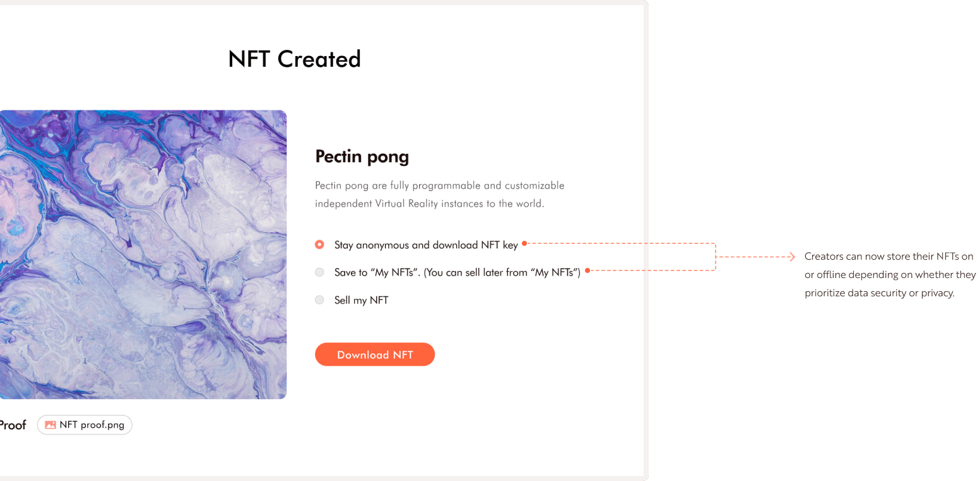Click the Pectin pong description paragraph
The image size is (980, 481).
(440, 194)
